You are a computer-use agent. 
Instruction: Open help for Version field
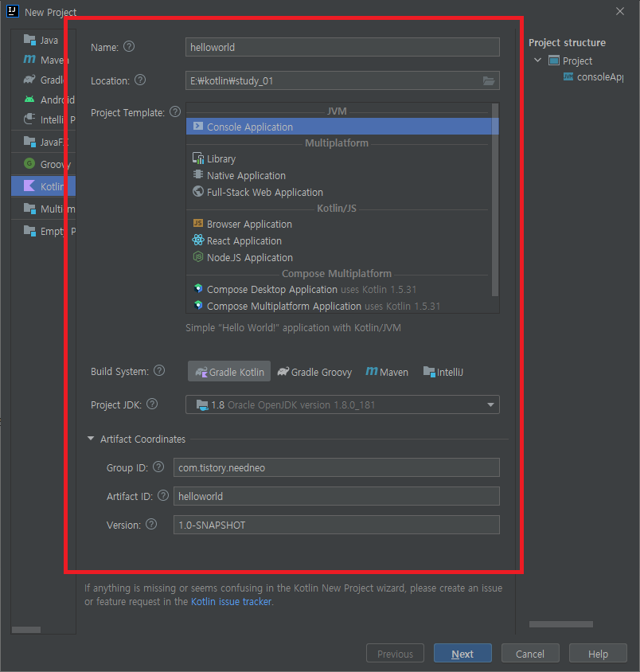pos(151,524)
